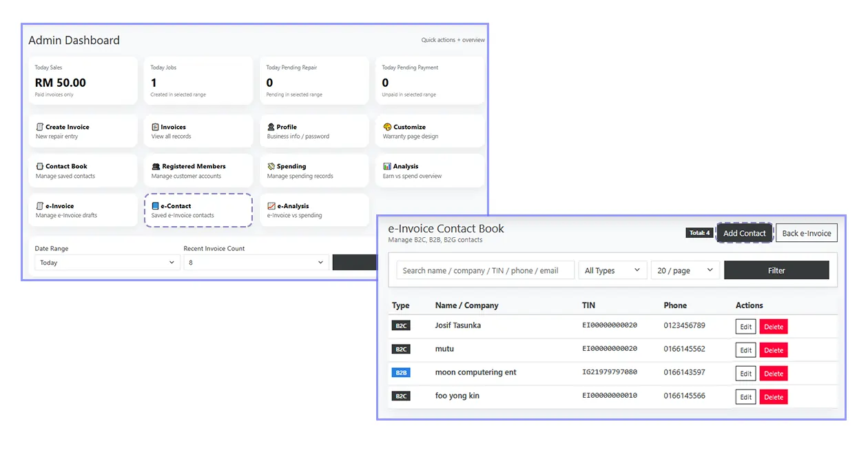Open the Recent Invoice Count dropdown
The image size is (868, 455).
256,263
